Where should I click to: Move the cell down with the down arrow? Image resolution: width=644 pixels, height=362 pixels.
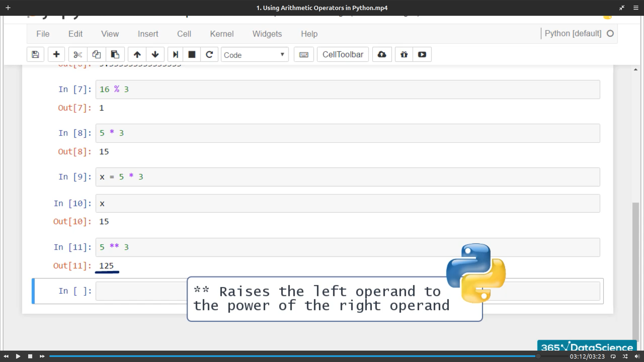155,55
